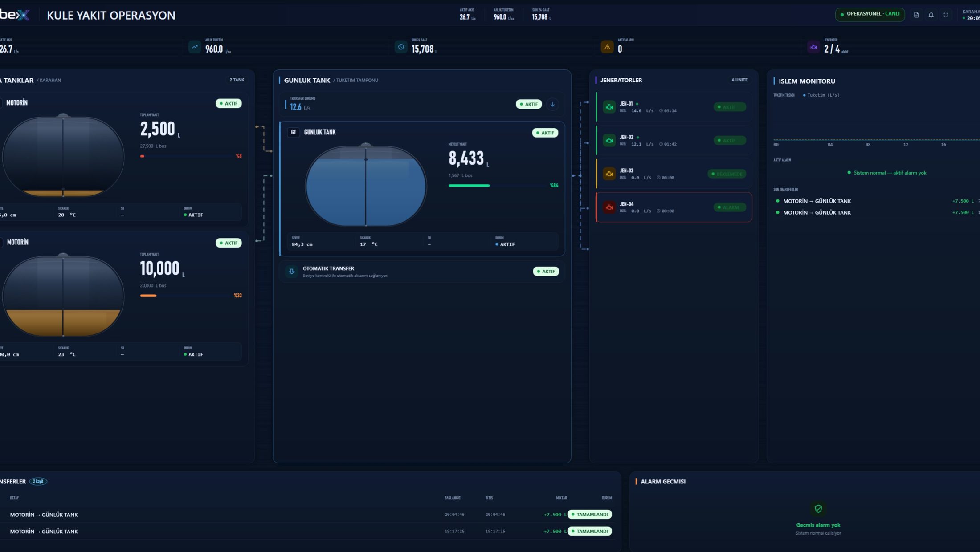
Task: Click TAMAMLANDI badge for the 19:17:25 transfer
Action: [x=589, y=531]
